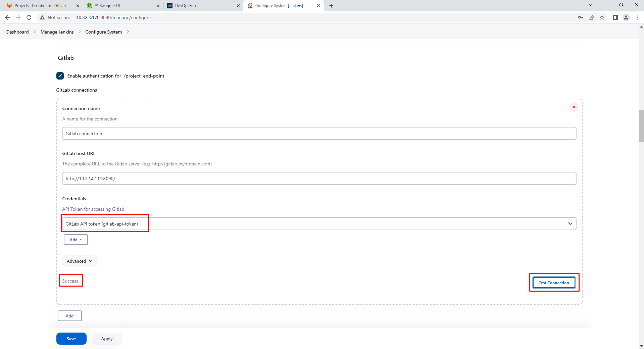Close the Swagger UI tab
The image size is (644, 349).
click(158, 6)
